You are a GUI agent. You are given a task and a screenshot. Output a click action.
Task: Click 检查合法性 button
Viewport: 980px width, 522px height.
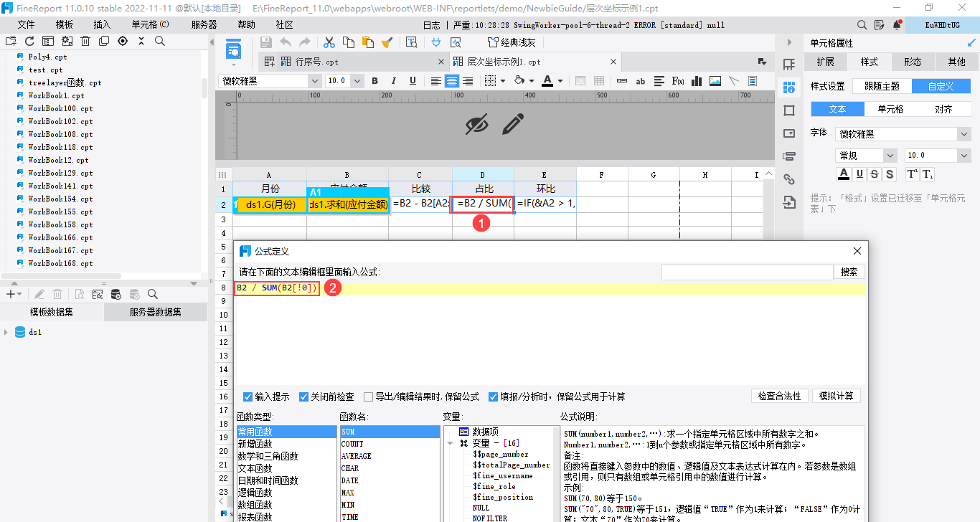780,396
